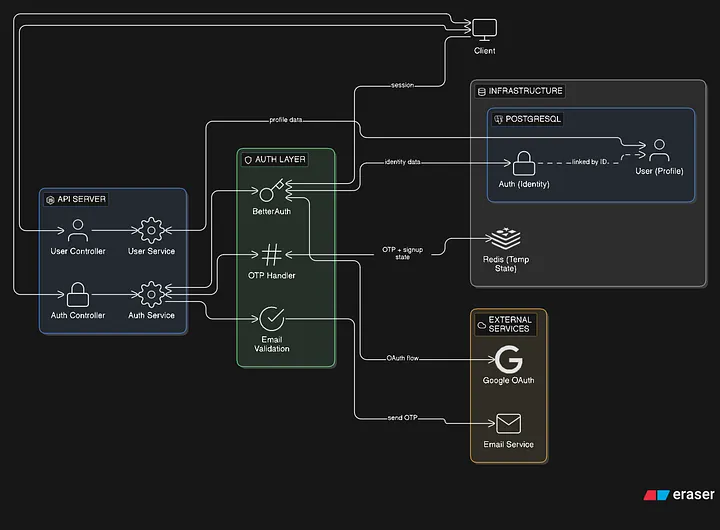
Task: Select the AUTH LAYER group title
Action: (280, 159)
